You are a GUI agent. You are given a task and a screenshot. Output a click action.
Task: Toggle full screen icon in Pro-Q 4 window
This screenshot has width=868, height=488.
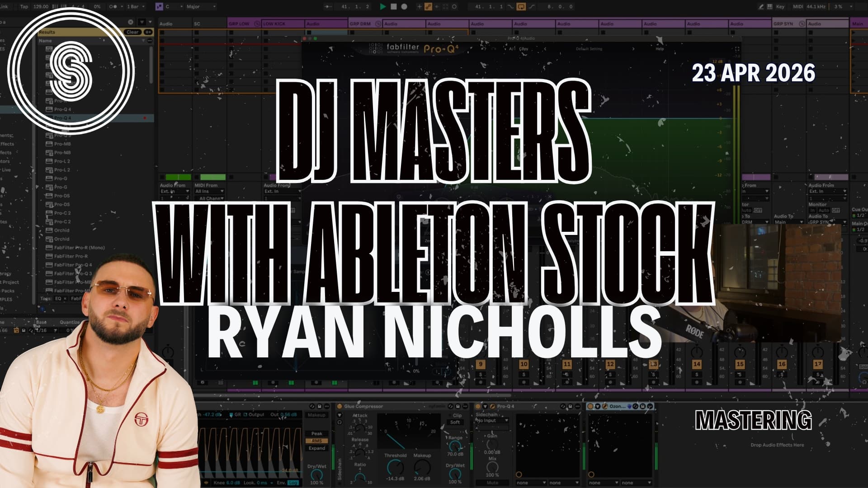737,49
